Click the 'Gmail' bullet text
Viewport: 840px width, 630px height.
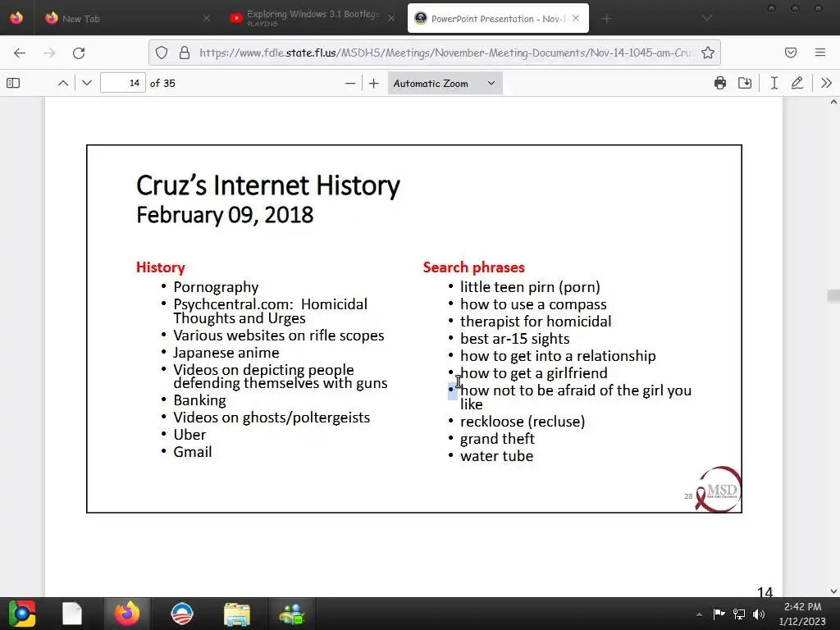[x=192, y=452]
